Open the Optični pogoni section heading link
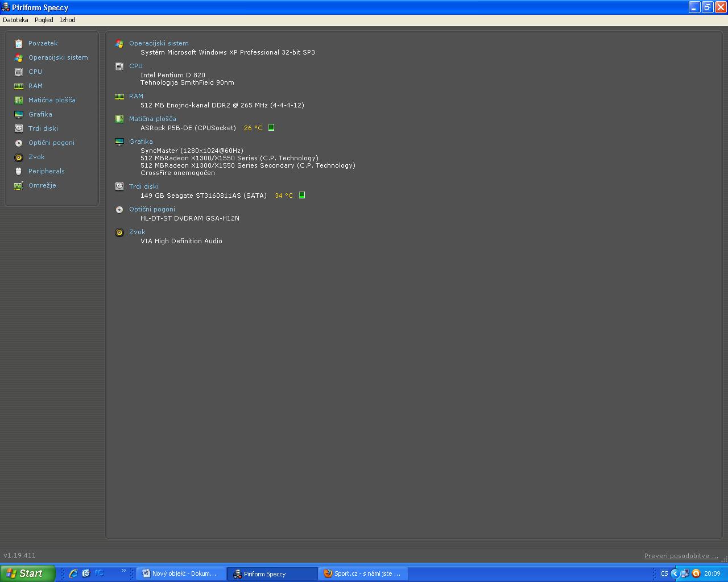Image resolution: width=728 pixels, height=582 pixels. (152, 209)
